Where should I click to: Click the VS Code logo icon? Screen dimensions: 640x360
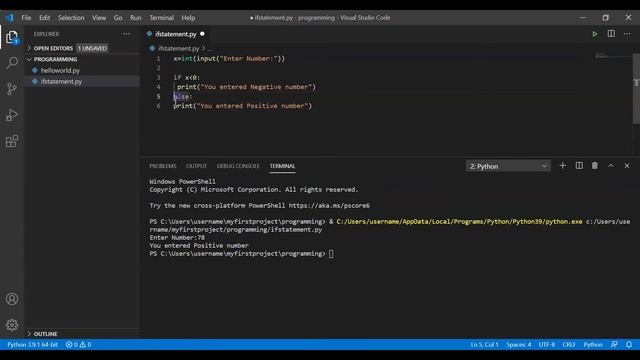coord(9,18)
